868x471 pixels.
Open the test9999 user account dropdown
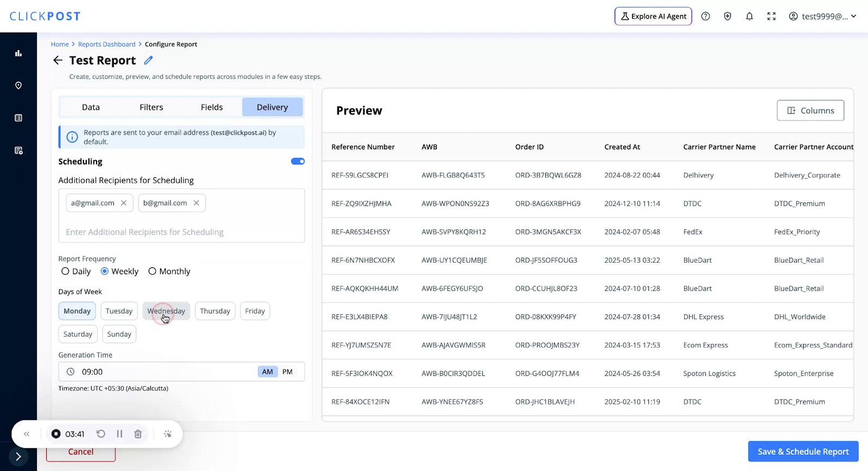[x=822, y=16]
